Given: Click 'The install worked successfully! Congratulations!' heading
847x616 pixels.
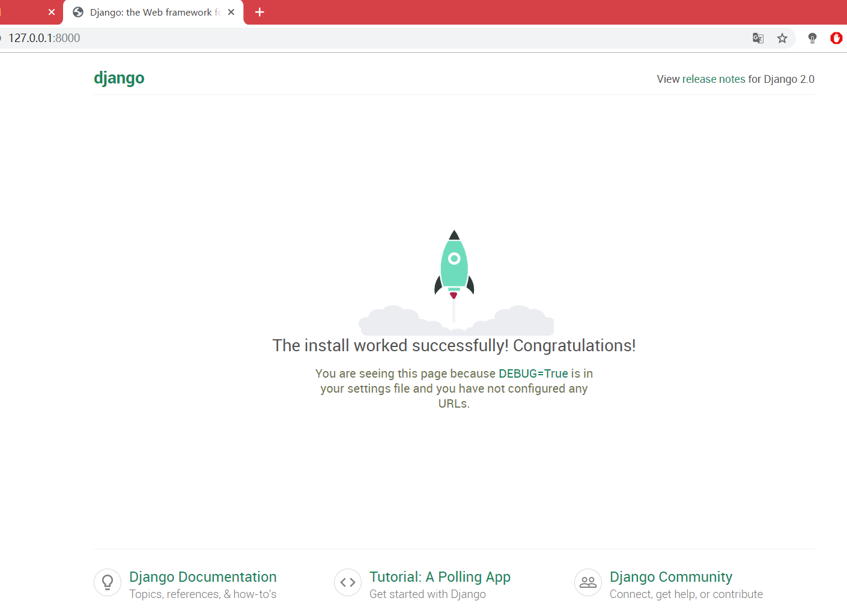Looking at the screenshot, I should 454,346.
